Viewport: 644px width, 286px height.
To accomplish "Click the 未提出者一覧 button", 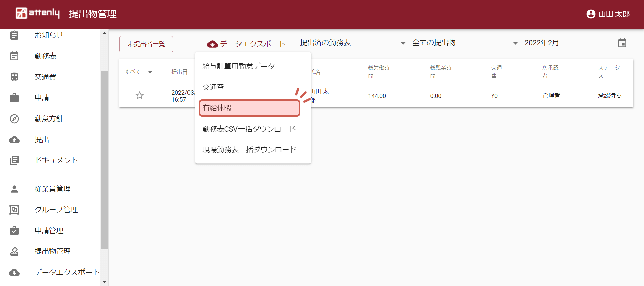I will click(x=146, y=44).
